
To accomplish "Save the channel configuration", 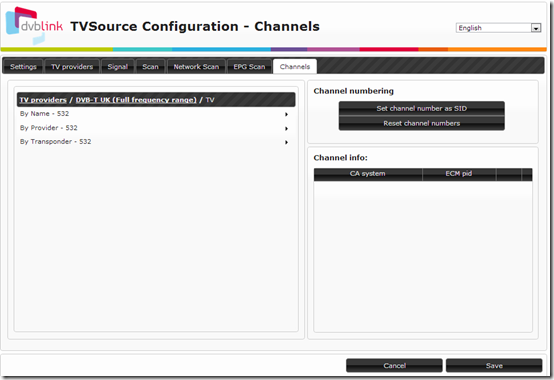I will (494, 366).
